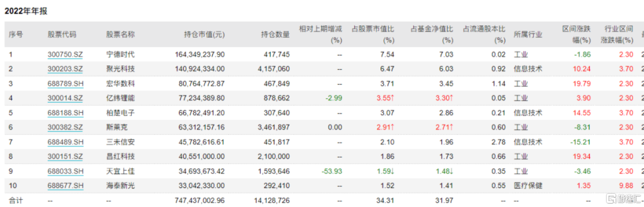The height and width of the screenshot is (207, 644).
Task: Click the 持仓数量 column header
Action: 275,34
